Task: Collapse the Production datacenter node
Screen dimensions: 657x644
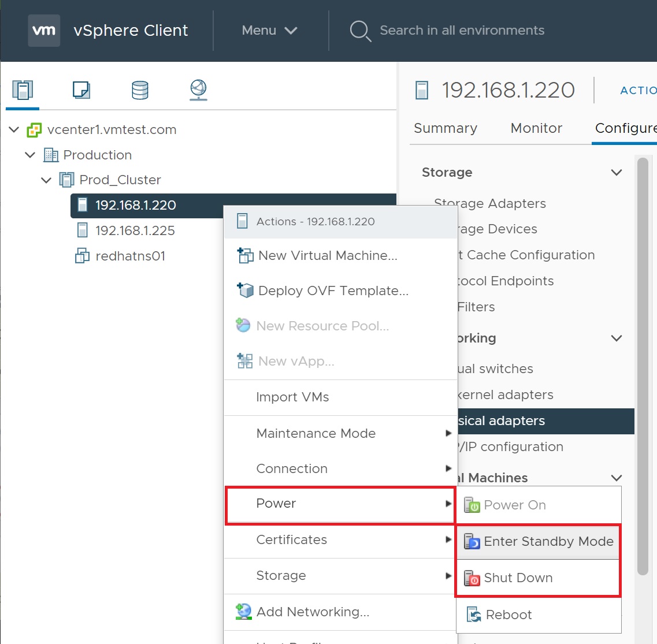Action: pyautogui.click(x=31, y=155)
